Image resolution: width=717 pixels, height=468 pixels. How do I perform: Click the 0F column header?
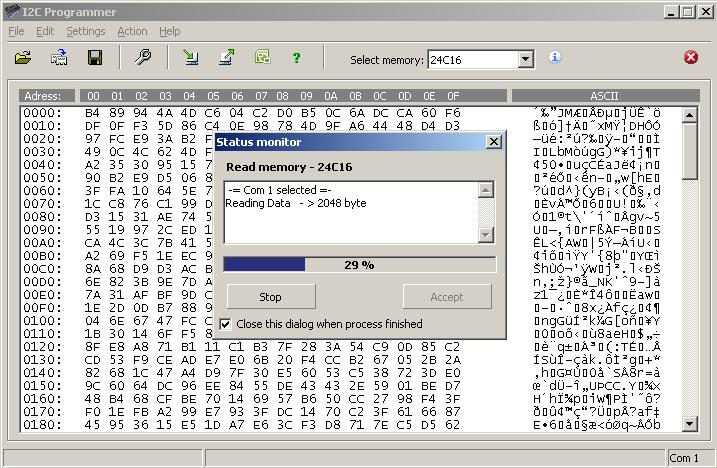click(453, 96)
